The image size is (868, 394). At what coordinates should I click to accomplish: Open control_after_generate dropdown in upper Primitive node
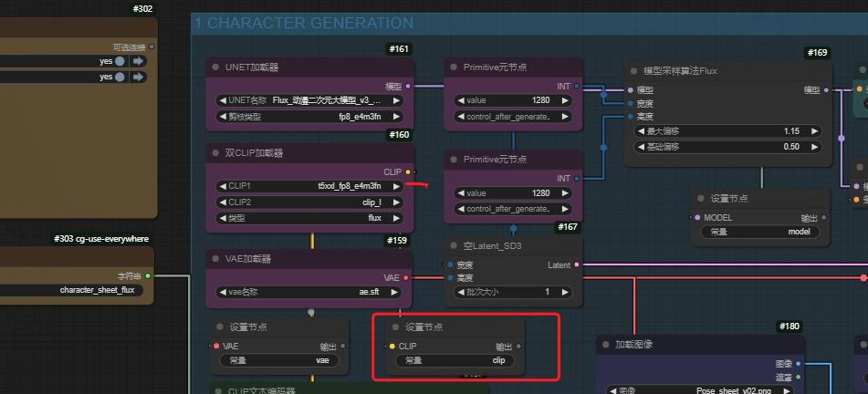pos(513,116)
